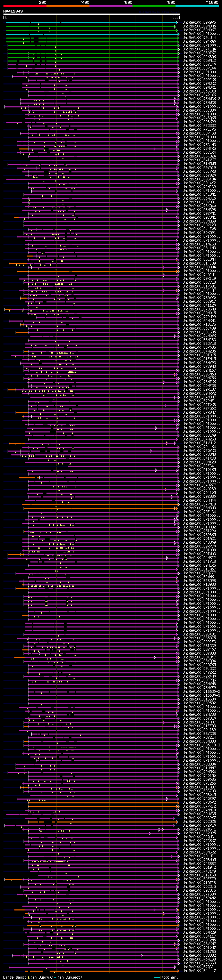This screenshot has height=980, width=222.
Task: Open hit UniRef100_B4IVL8
Action: click(199, 561)
